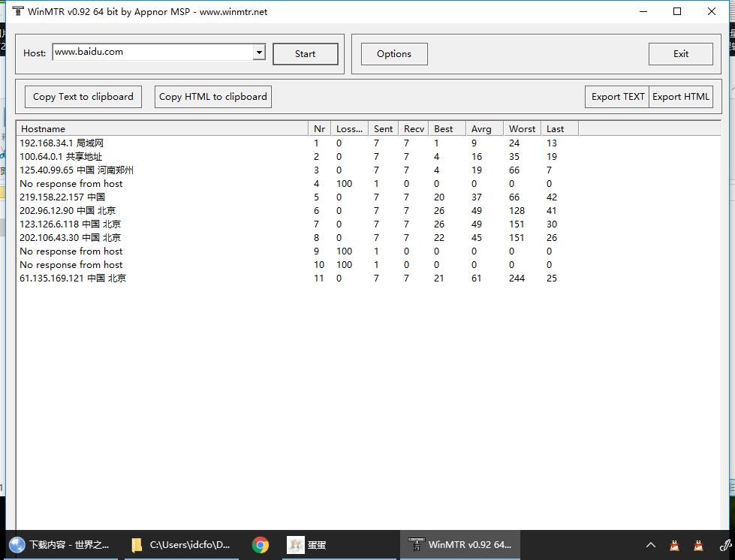
Task: Select row 123.126.6.118 中国 北京
Action: (298, 224)
